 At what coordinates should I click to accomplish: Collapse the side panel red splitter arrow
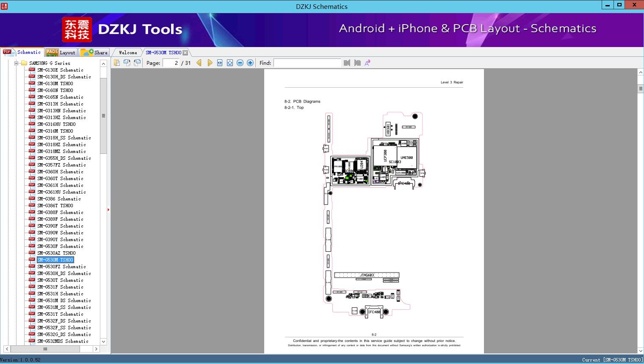pyautogui.click(x=108, y=209)
